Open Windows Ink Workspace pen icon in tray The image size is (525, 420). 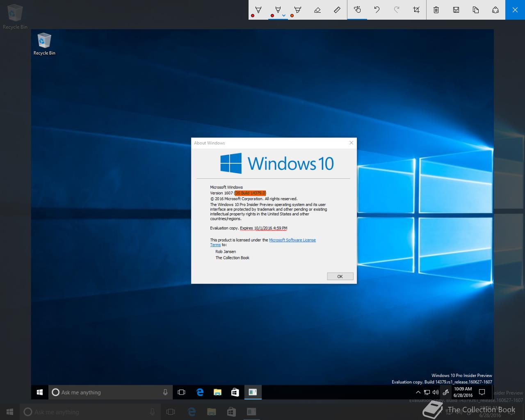tap(446, 393)
